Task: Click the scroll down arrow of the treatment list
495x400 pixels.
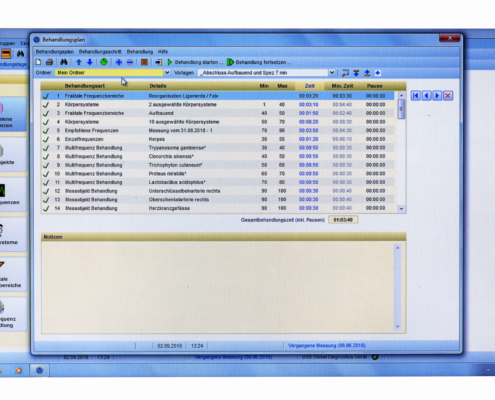Action: [x=401, y=209]
